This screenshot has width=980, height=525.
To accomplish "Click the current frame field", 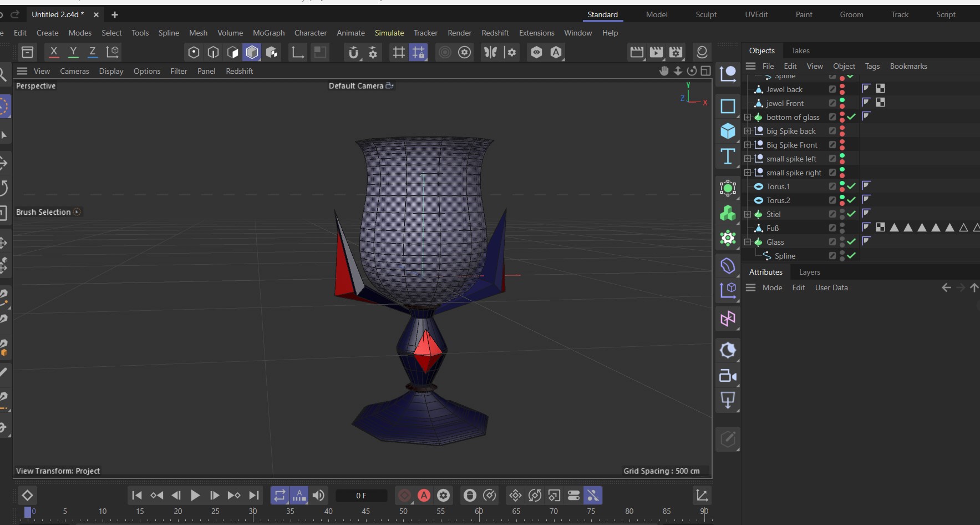I will click(x=361, y=496).
